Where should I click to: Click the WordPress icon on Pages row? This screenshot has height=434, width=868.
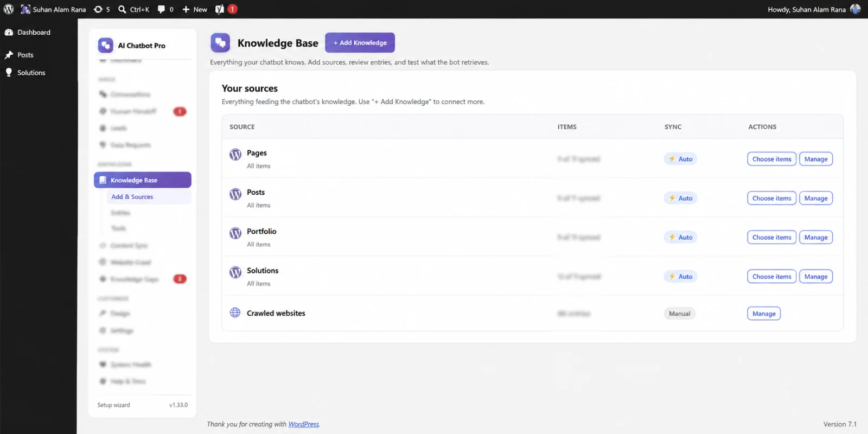click(x=235, y=155)
